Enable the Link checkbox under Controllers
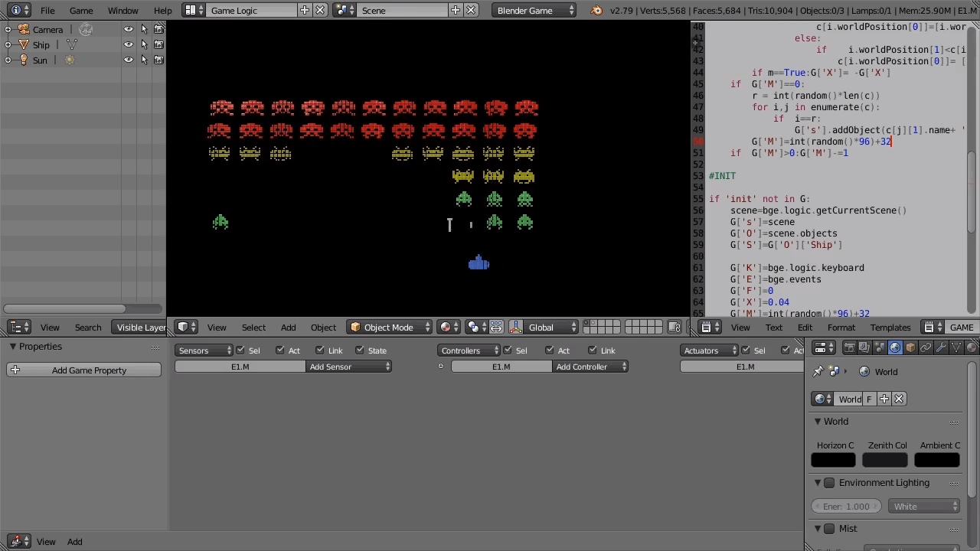The height and width of the screenshot is (551, 980). click(x=593, y=350)
